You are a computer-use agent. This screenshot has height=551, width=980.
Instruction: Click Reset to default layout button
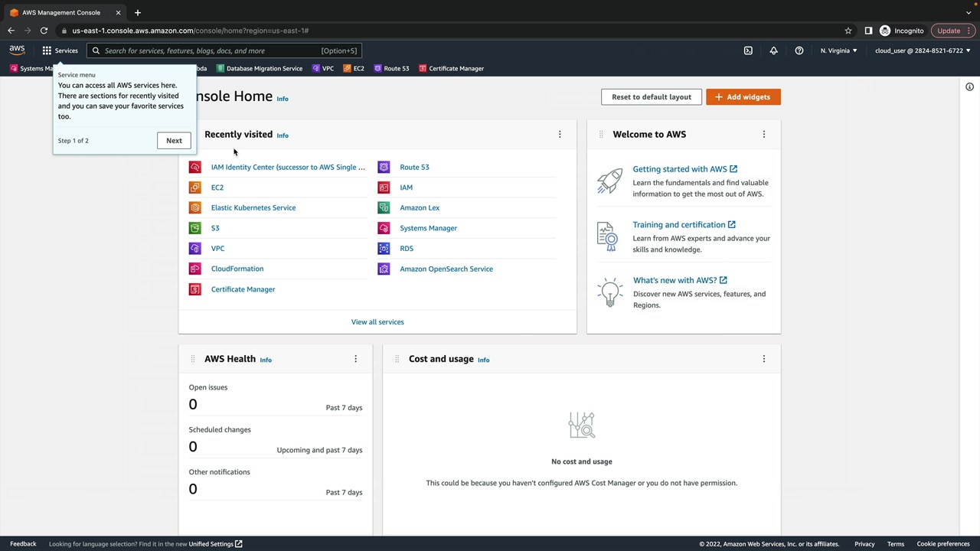[x=651, y=97]
